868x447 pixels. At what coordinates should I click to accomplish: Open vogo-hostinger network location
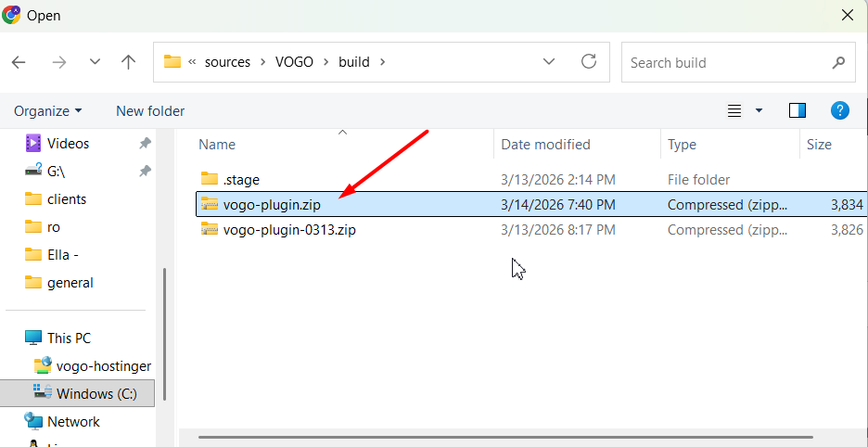104,366
